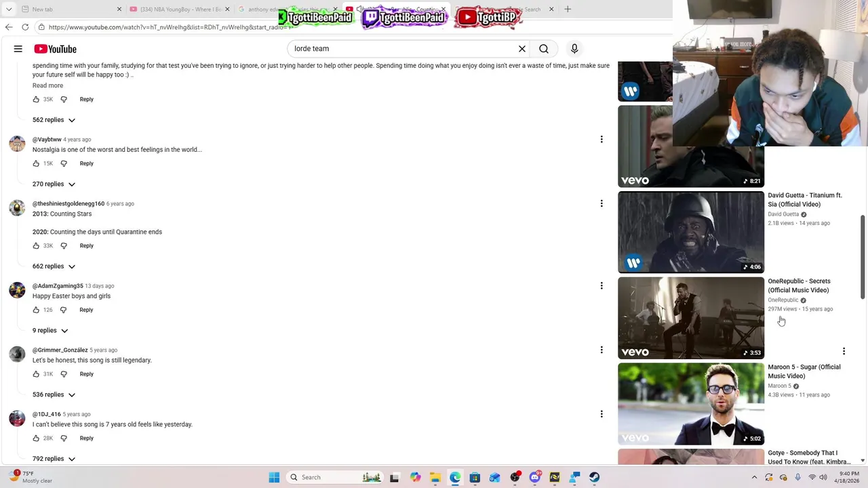This screenshot has height=488, width=868.
Task: Run search with the magnifier button
Action: pos(544,49)
